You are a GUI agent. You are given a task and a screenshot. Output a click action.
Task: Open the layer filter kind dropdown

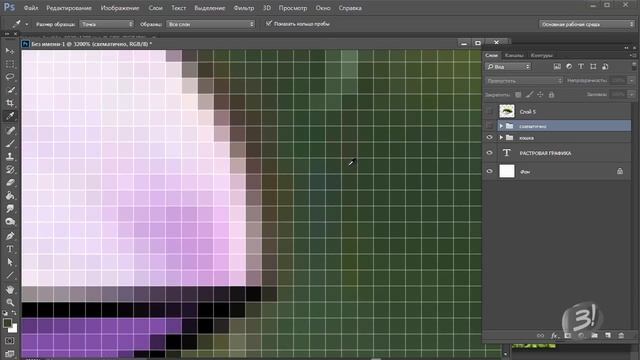pyautogui.click(x=508, y=67)
